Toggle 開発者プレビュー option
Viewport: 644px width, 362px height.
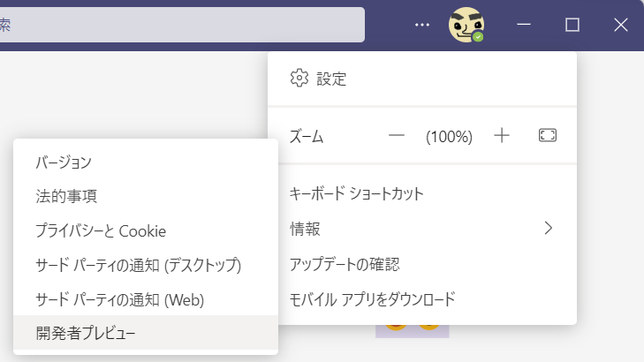pyautogui.click(x=146, y=333)
